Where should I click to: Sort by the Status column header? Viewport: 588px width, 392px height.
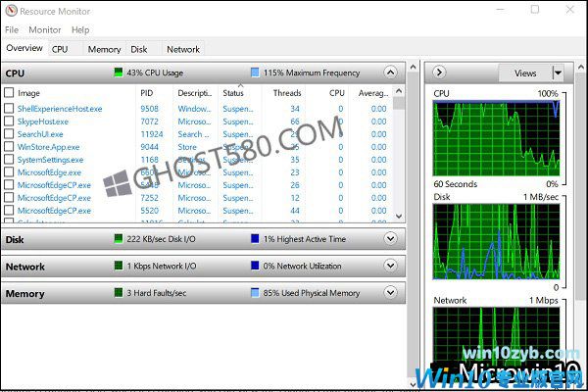(x=233, y=93)
